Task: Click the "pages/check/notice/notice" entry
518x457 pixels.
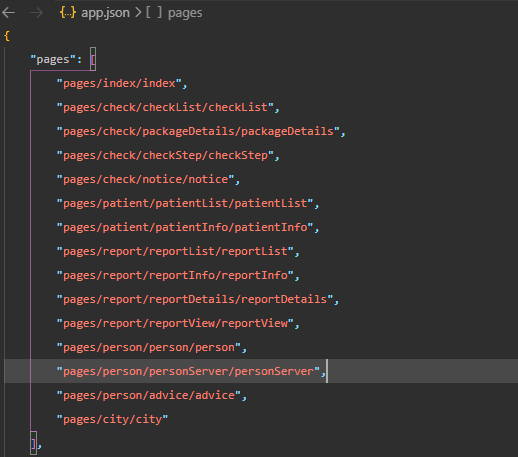Action: tap(146, 179)
